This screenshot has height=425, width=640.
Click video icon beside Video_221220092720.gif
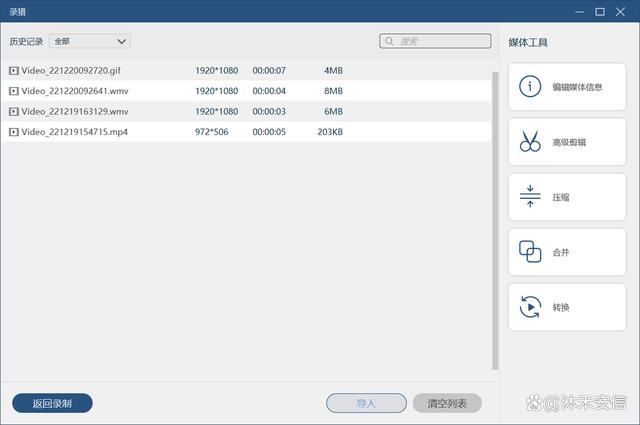tap(14, 71)
